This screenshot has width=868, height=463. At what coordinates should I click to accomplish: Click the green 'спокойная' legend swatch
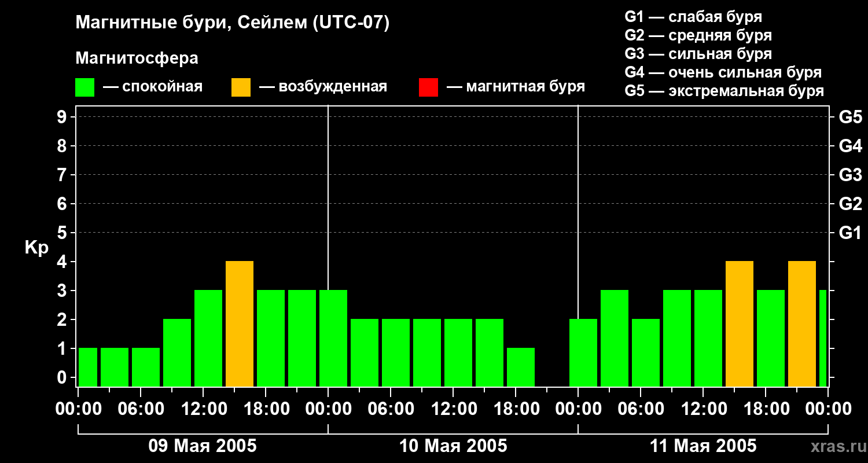click(x=85, y=87)
